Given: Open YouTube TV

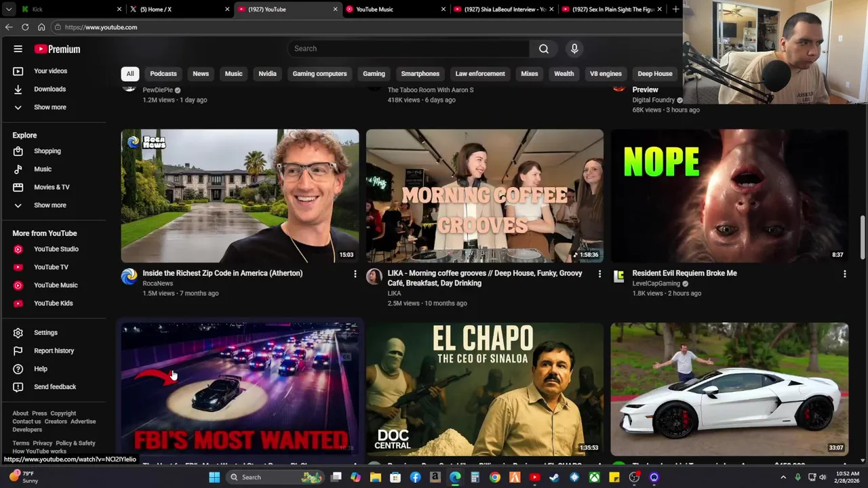Looking at the screenshot, I should pos(51,267).
